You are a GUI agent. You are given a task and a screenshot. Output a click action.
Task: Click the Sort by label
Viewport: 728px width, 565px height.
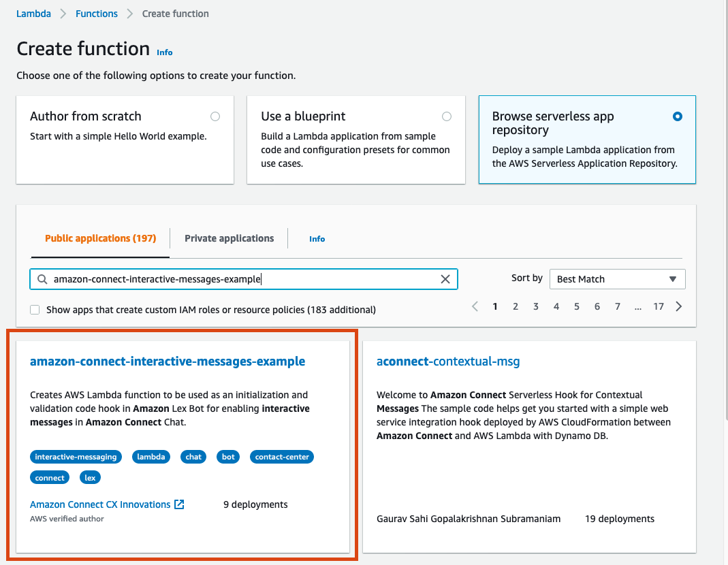click(527, 278)
